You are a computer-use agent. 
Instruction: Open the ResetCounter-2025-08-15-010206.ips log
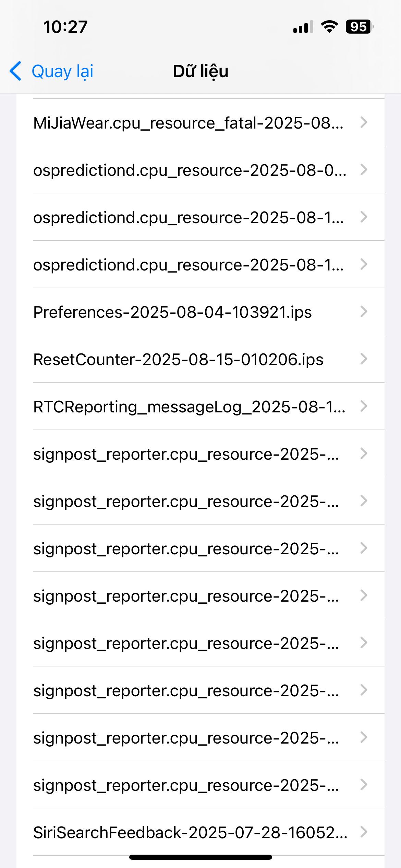[x=178, y=359]
